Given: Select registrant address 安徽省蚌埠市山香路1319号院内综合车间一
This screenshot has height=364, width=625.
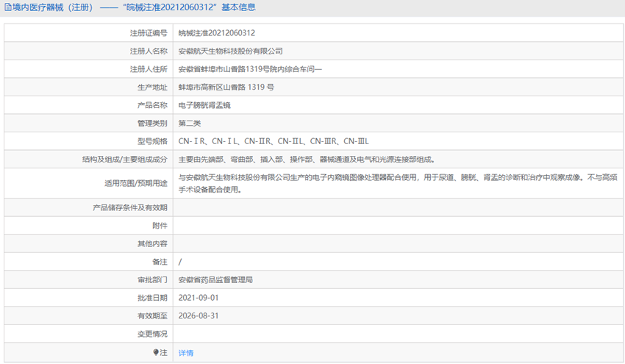Looking at the screenshot, I should (x=250, y=69).
